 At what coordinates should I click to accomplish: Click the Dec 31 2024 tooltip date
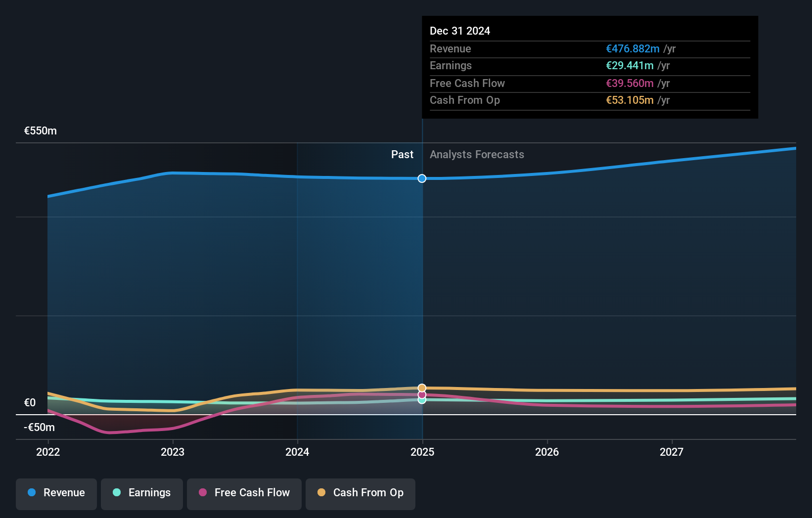tap(460, 31)
